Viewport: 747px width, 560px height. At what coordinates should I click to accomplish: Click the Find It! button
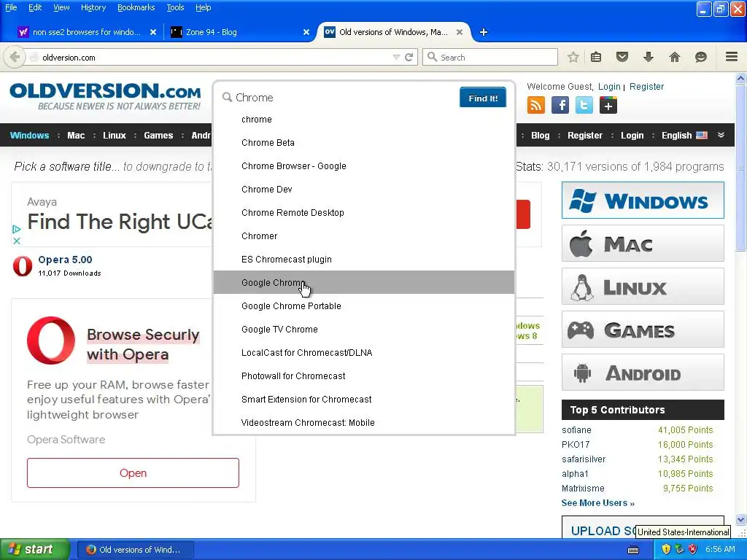click(483, 98)
